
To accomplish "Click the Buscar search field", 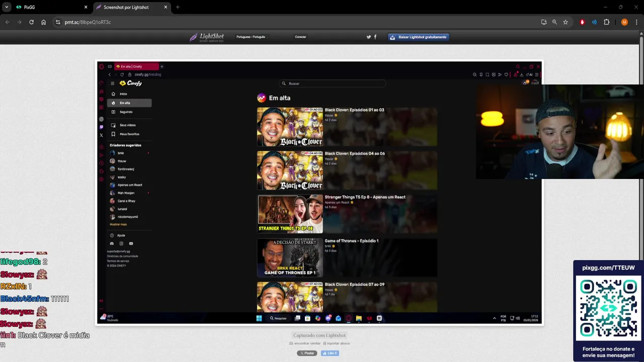I will pyautogui.click(x=333, y=83).
